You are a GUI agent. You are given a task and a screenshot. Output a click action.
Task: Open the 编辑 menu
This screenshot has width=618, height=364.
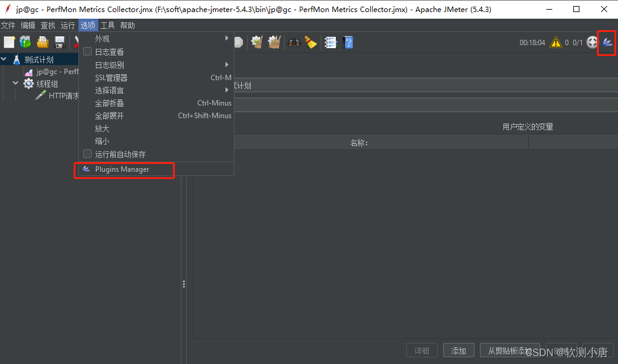pyautogui.click(x=28, y=25)
